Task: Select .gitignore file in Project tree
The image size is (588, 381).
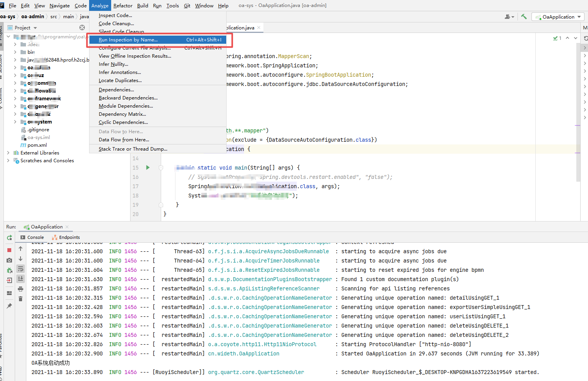Action: point(38,130)
